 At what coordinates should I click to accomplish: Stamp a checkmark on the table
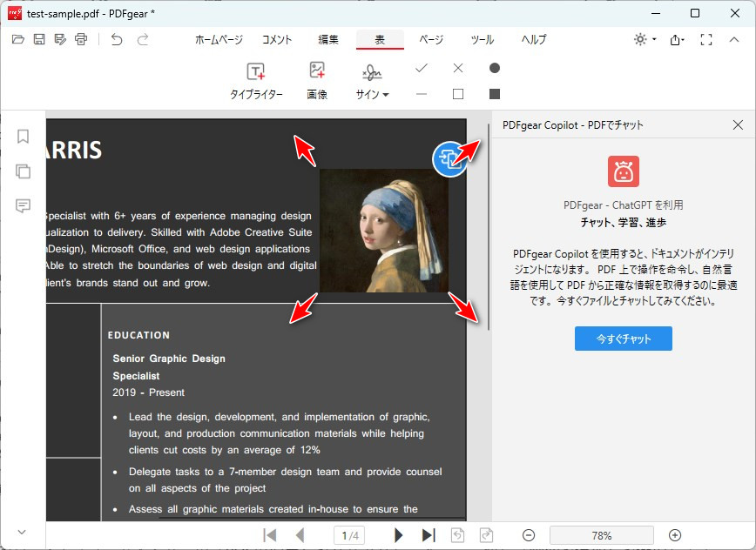tap(421, 66)
